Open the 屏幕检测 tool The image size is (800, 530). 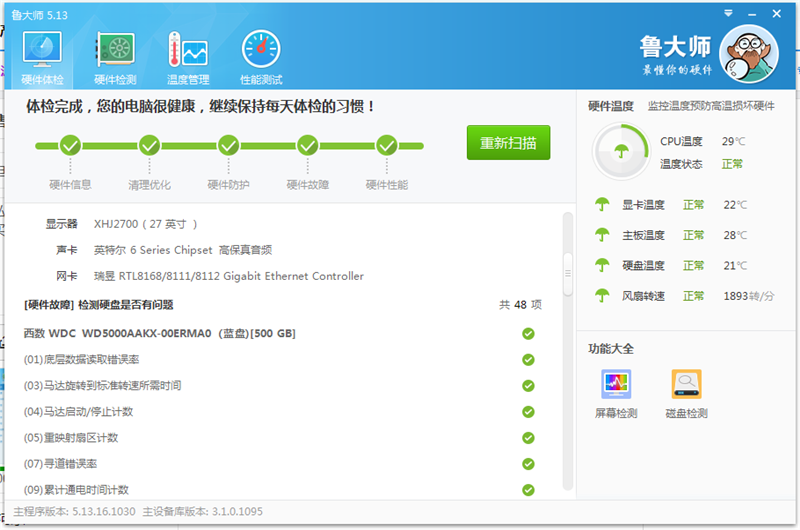click(616, 394)
